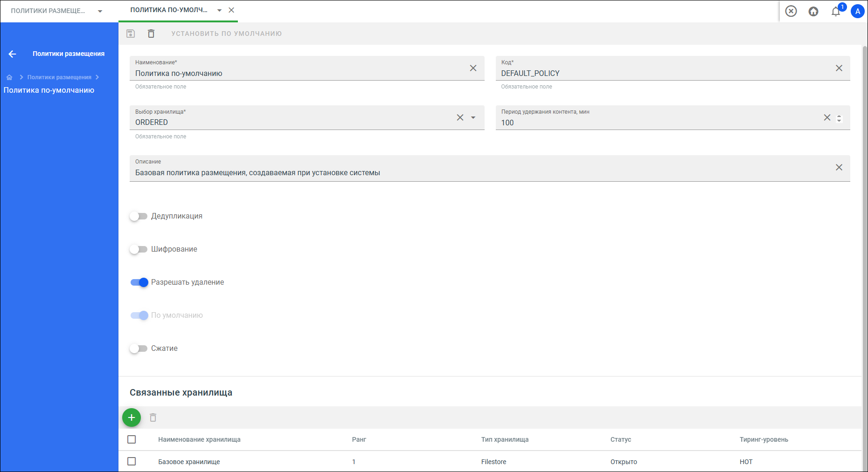Image resolution: width=868 pixels, height=472 pixels.
Task: Click the delete policy trash icon in the top toolbar
Action: pos(151,34)
